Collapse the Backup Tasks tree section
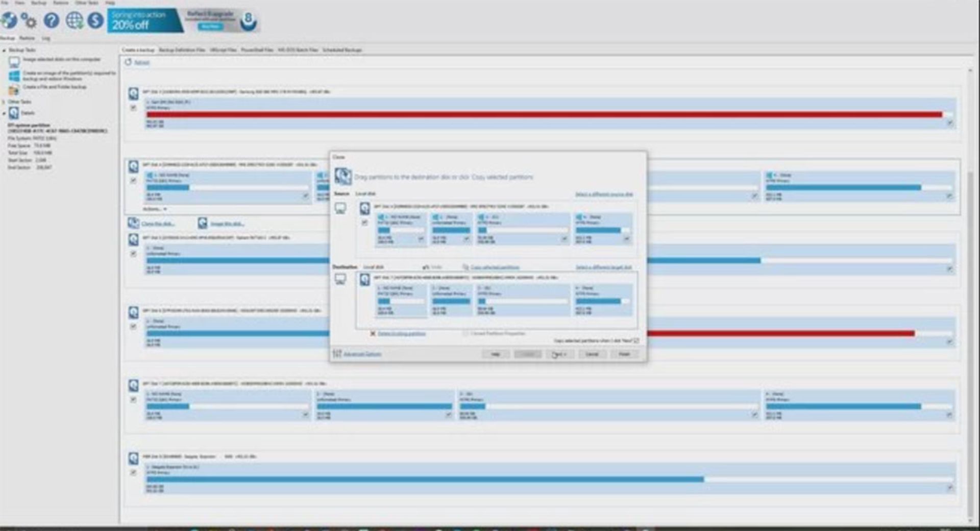This screenshot has width=980, height=531. (4, 51)
